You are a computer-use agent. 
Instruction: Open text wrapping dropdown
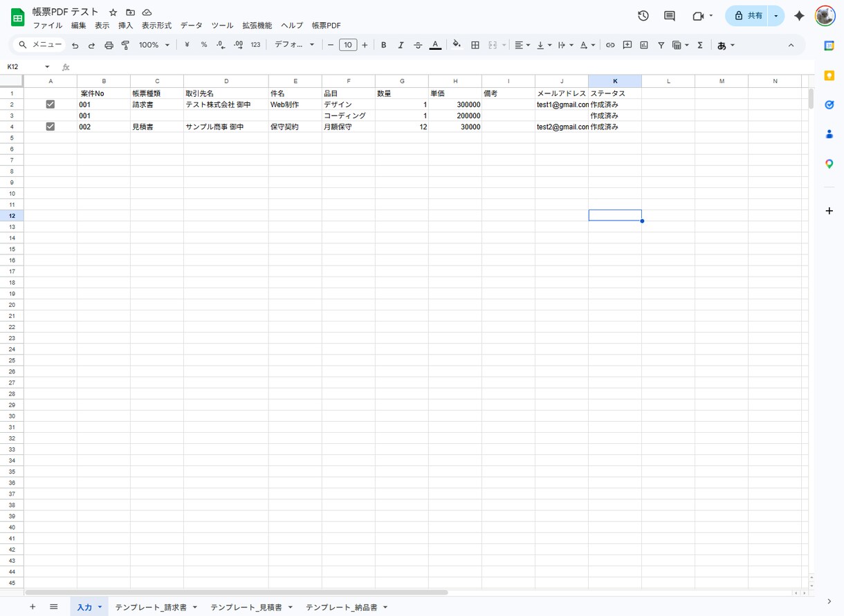pyautogui.click(x=566, y=45)
